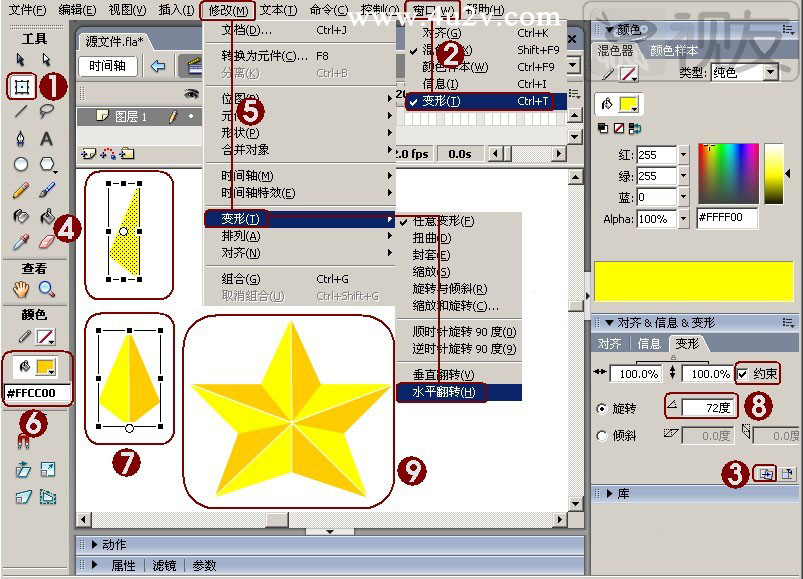
Task: Click the 组合(G) group menu item
Action: pos(300,279)
